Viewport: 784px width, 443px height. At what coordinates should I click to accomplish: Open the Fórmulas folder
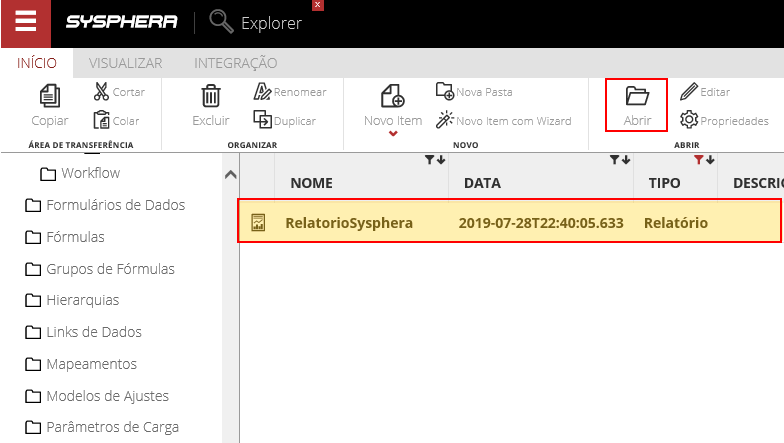(65, 237)
